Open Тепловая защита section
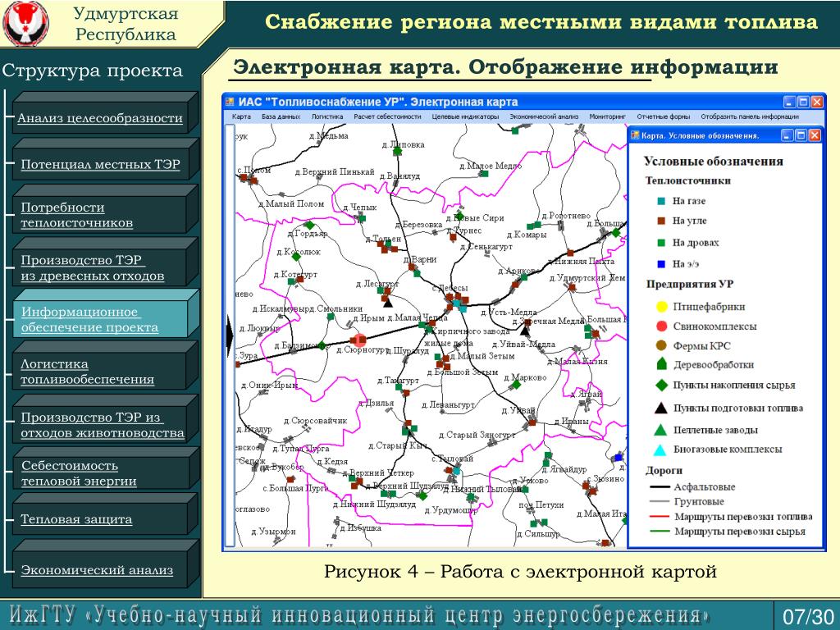The image size is (840, 630). 76,518
